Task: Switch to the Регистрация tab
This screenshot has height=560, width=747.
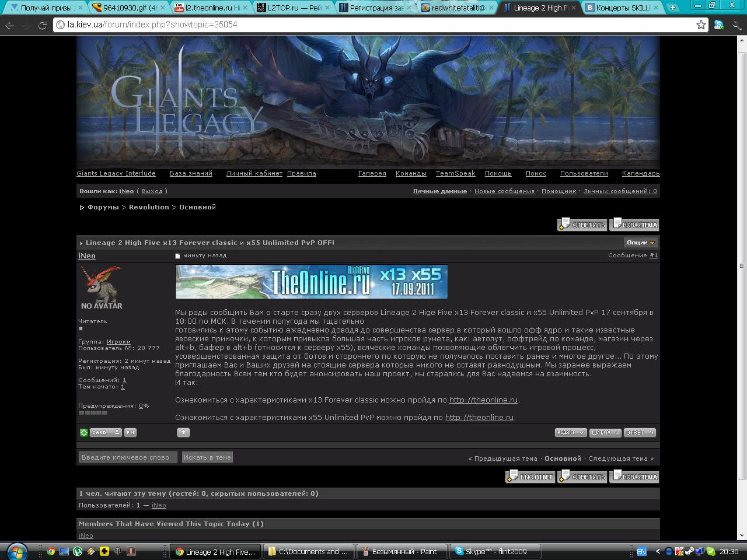Action: [376, 8]
